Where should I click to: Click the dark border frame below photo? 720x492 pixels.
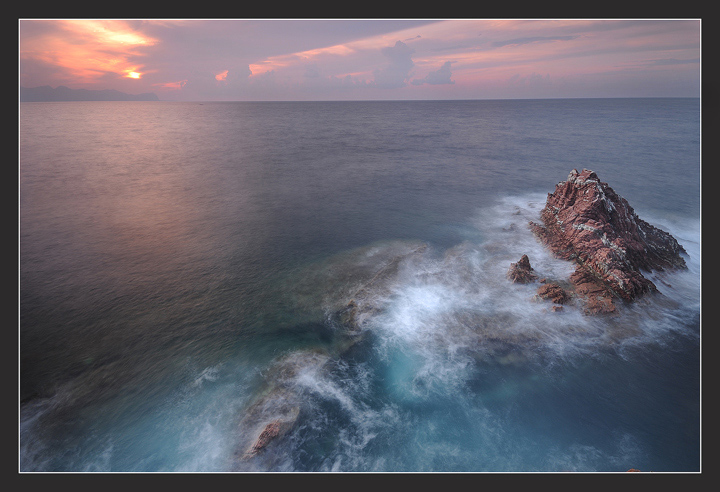point(360,482)
